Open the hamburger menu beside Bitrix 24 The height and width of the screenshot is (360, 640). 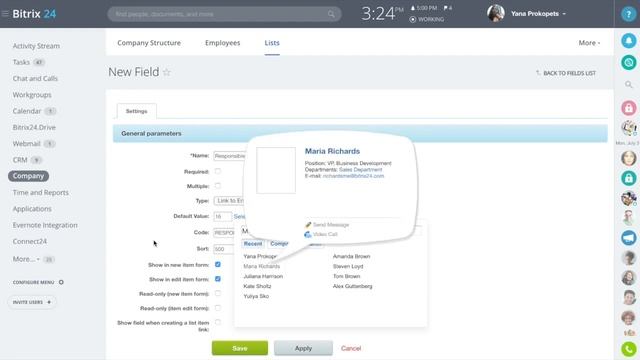(x=5, y=13)
